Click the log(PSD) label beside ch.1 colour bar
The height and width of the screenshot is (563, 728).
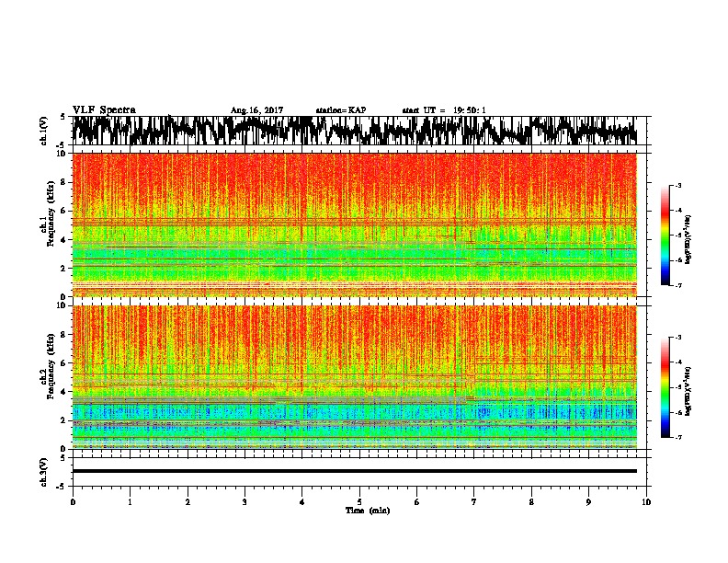pos(688,239)
